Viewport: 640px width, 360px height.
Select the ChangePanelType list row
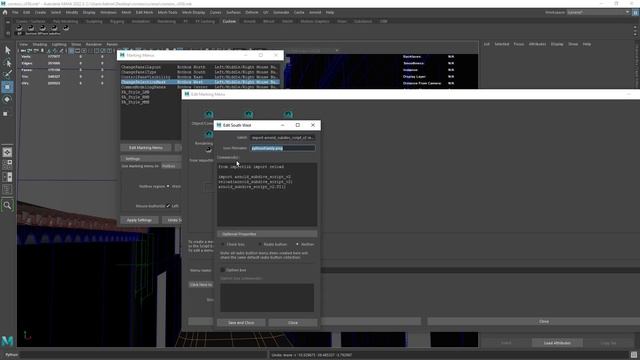point(200,72)
